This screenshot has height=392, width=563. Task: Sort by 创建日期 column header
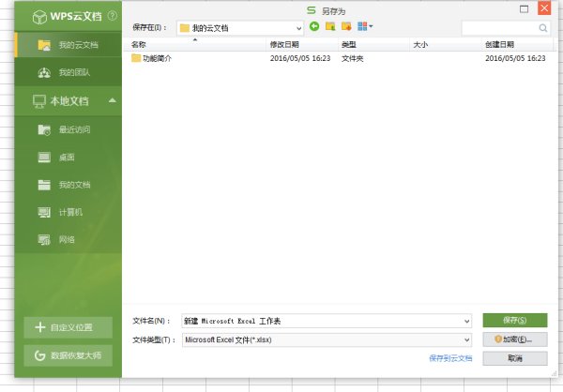[x=517, y=44]
